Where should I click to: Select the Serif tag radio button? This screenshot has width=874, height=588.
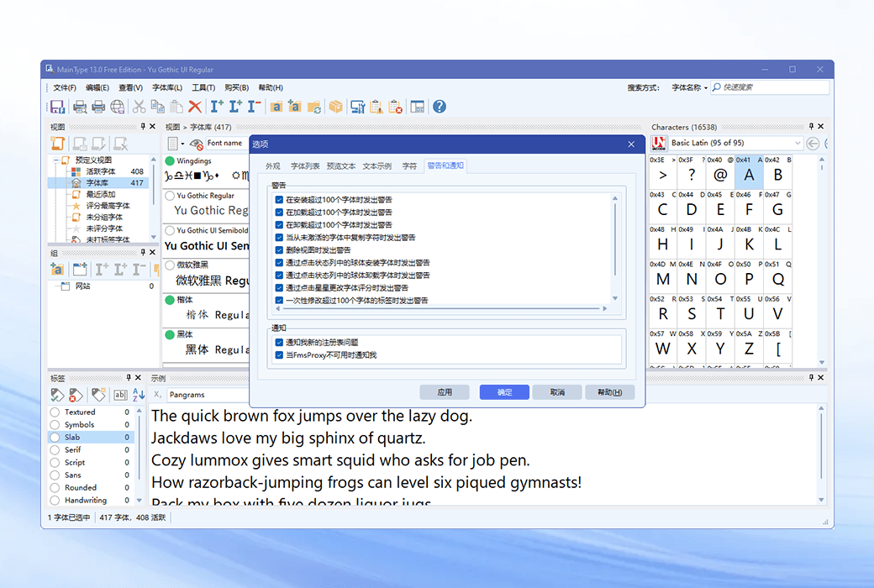coord(55,449)
